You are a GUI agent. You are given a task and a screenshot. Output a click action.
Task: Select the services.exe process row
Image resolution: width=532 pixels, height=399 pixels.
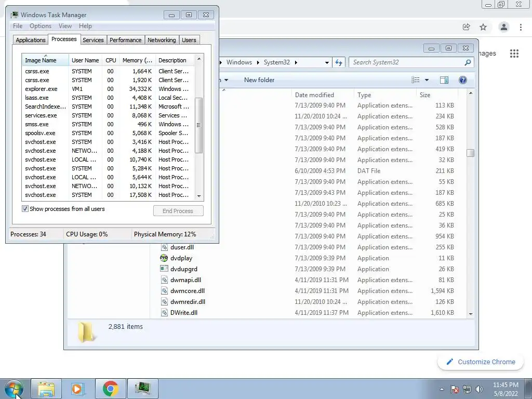[108, 115]
